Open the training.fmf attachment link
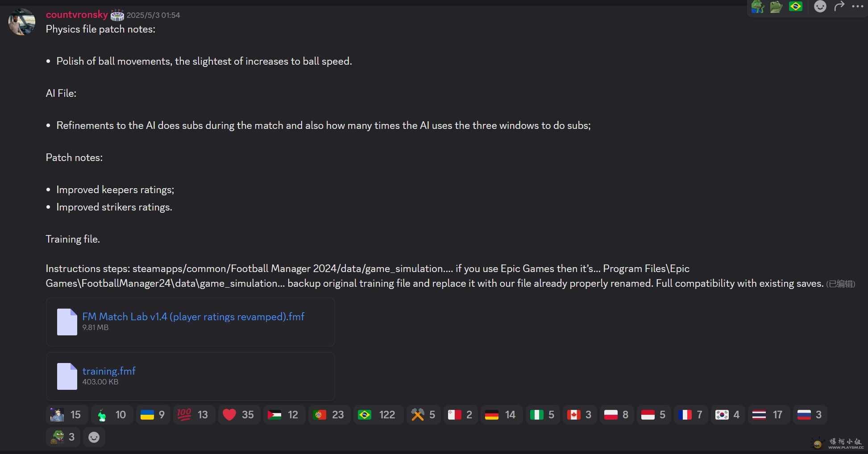Image resolution: width=868 pixels, height=454 pixels. pyautogui.click(x=109, y=371)
